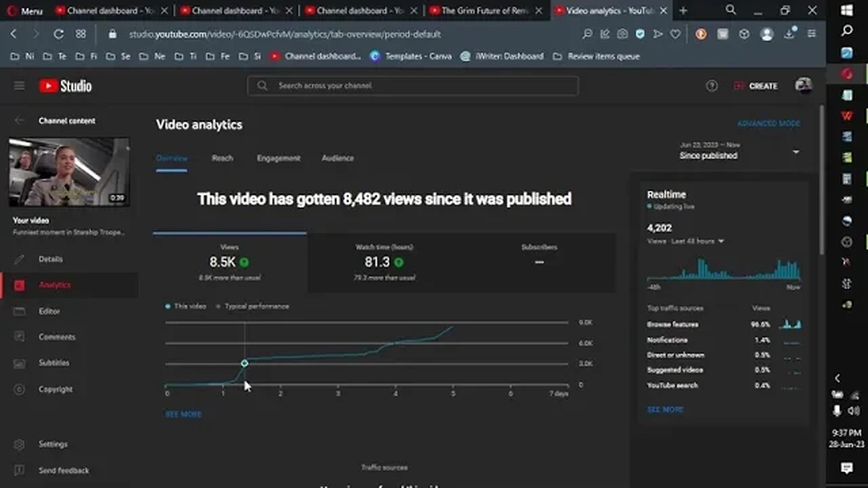Open the notification center icon

click(x=846, y=468)
